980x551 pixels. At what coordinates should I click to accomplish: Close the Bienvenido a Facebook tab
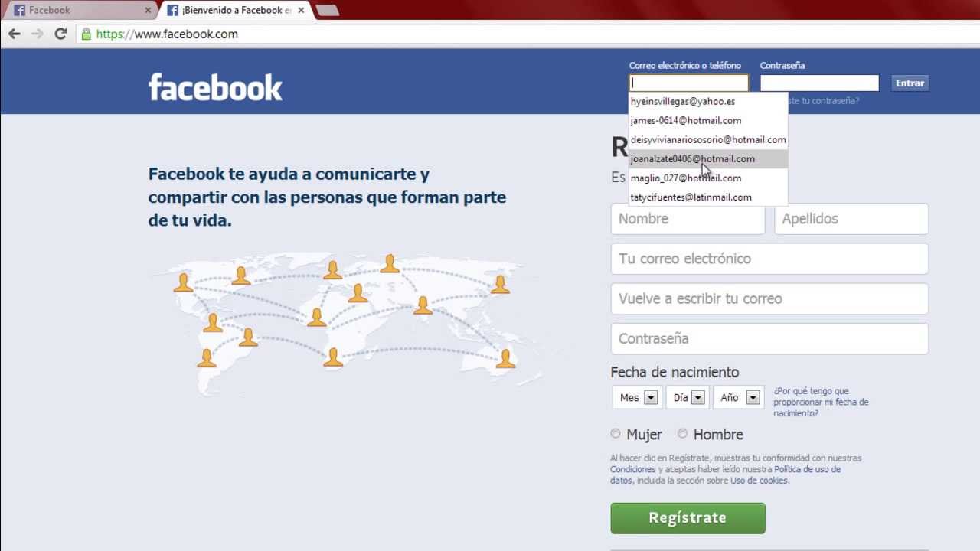point(301,11)
